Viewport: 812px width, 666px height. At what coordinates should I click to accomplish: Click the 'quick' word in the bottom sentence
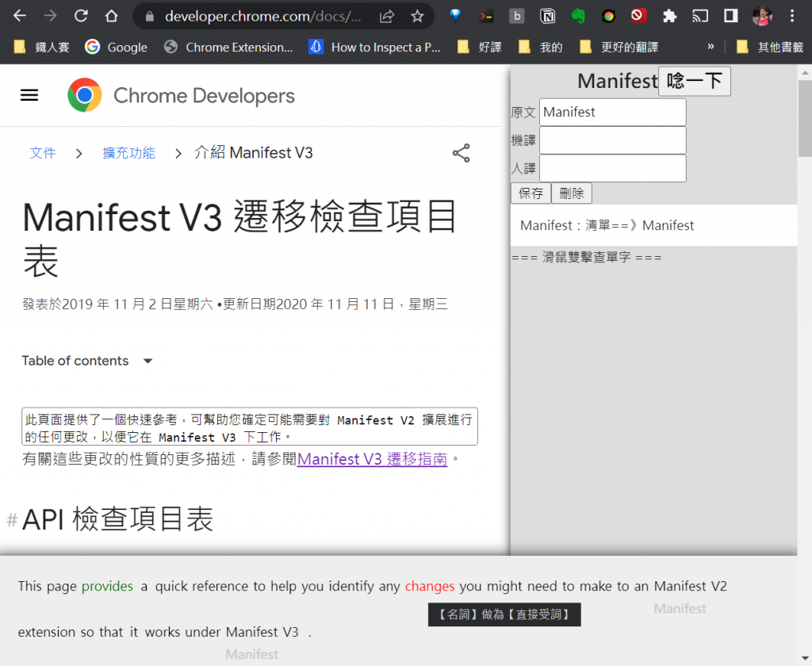click(x=171, y=586)
